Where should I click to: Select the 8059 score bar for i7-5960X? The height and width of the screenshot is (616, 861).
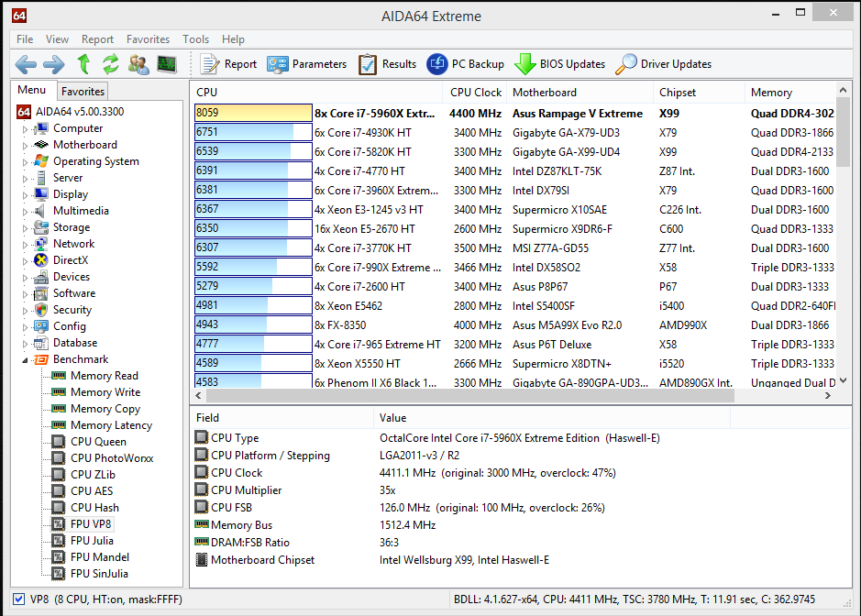[x=253, y=113]
